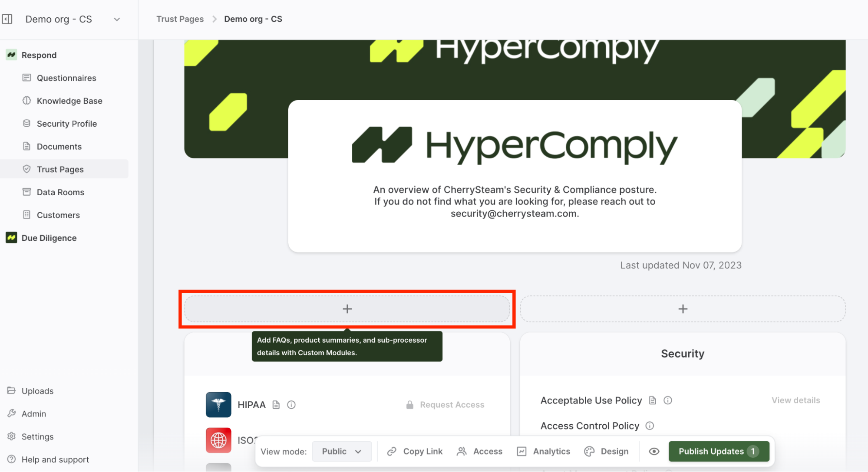The height and width of the screenshot is (472, 868).
Task: Click the Documents file icon
Action: pos(27,146)
